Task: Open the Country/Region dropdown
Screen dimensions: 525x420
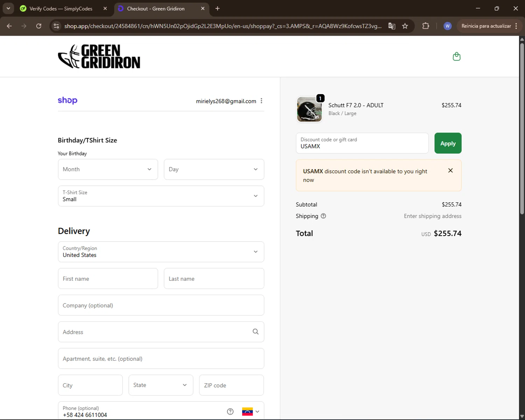Action: tap(161, 252)
